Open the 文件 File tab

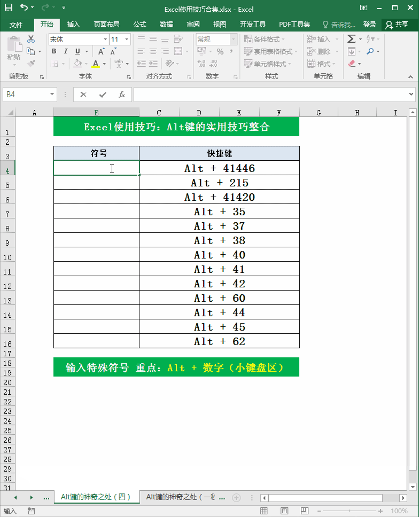point(16,25)
